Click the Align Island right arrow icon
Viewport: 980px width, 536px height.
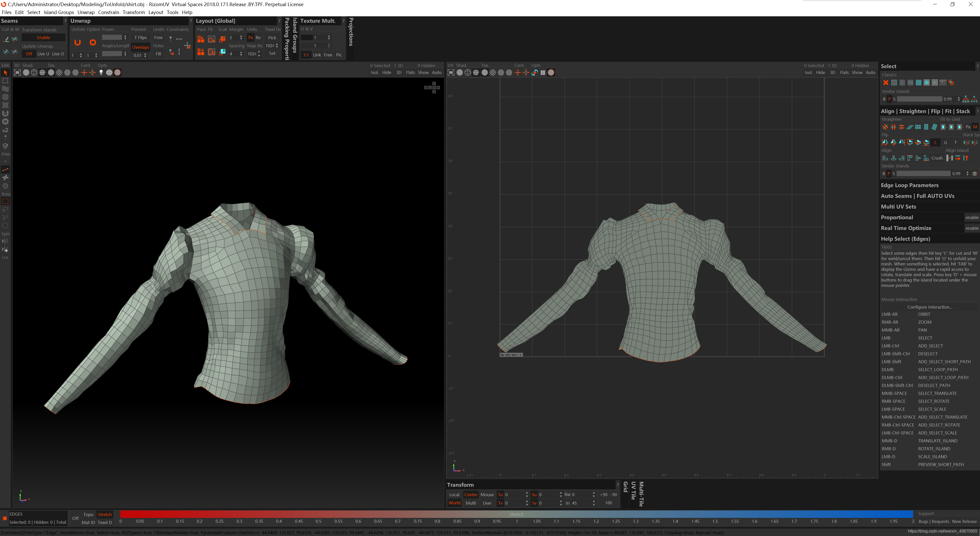tap(958, 158)
